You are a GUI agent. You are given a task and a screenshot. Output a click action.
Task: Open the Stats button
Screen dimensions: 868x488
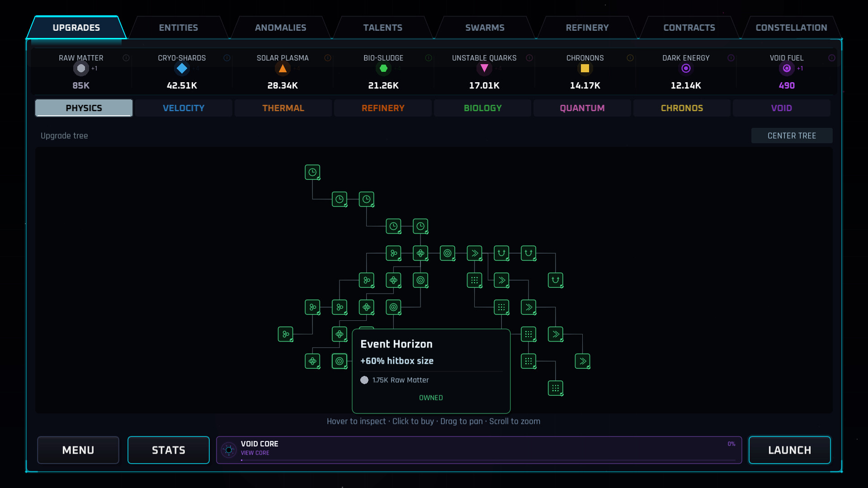[x=169, y=450]
